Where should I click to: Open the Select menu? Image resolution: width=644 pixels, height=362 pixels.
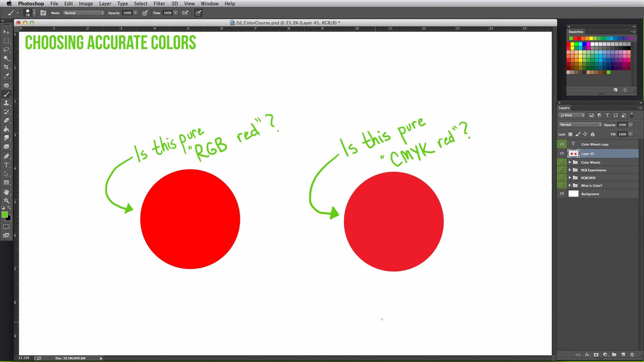point(140,4)
